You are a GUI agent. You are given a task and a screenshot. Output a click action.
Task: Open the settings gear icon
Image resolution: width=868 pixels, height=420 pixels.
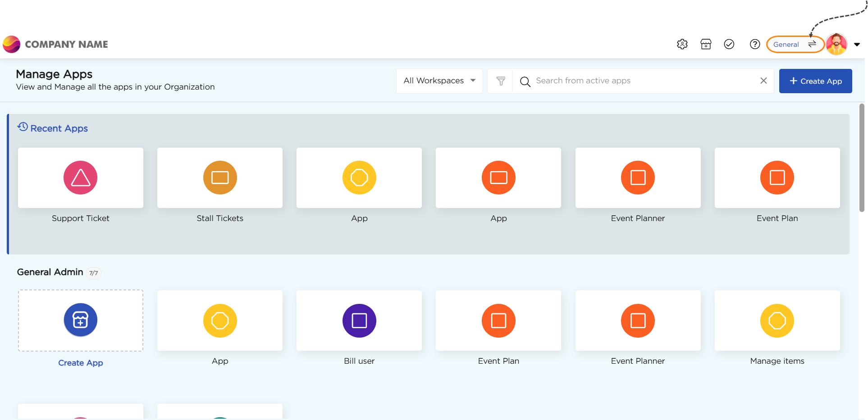(x=682, y=44)
